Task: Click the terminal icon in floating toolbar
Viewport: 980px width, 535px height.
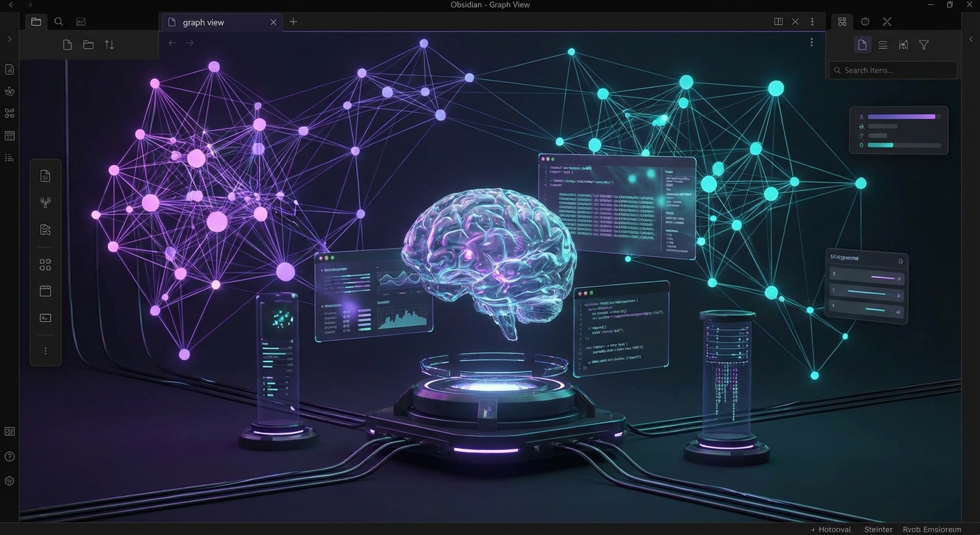Action: pos(45,318)
